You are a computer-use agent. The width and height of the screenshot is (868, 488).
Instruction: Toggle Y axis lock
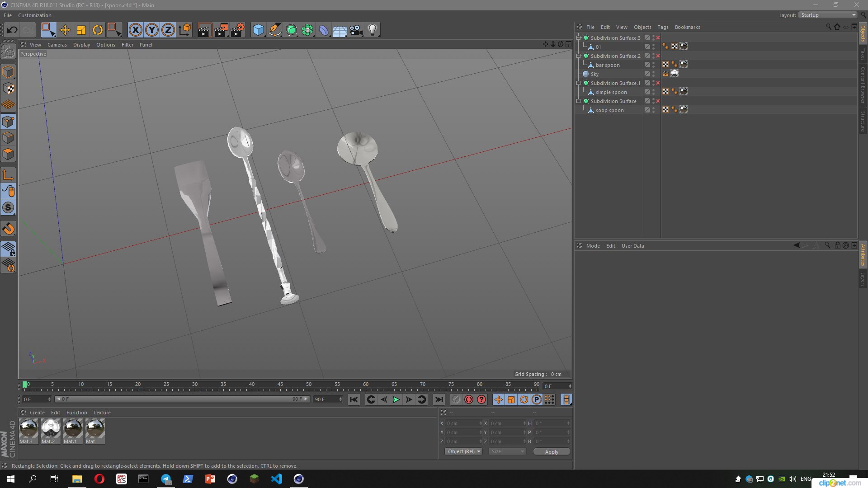[152, 30]
